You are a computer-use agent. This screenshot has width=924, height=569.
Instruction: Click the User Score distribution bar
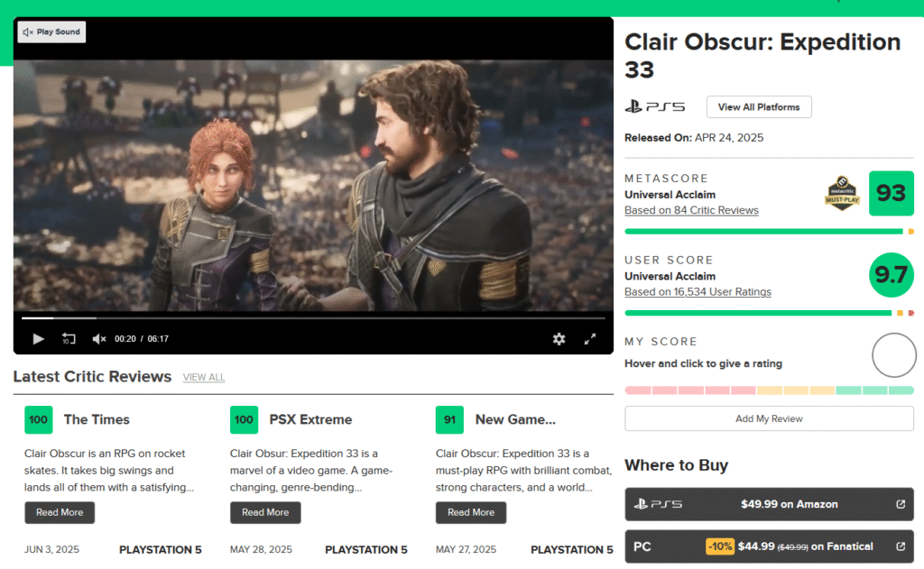pyautogui.click(x=769, y=313)
